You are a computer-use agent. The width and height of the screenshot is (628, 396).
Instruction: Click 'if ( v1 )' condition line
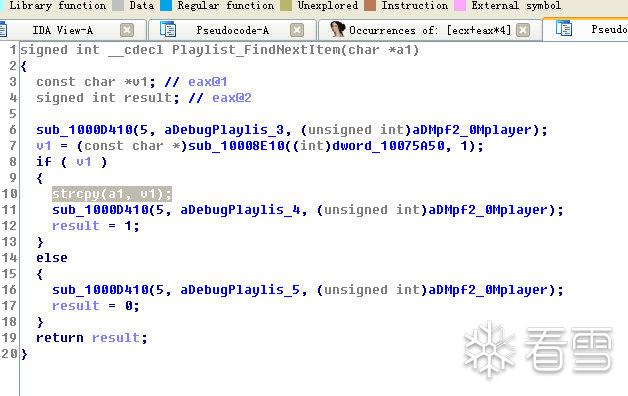coord(72,162)
